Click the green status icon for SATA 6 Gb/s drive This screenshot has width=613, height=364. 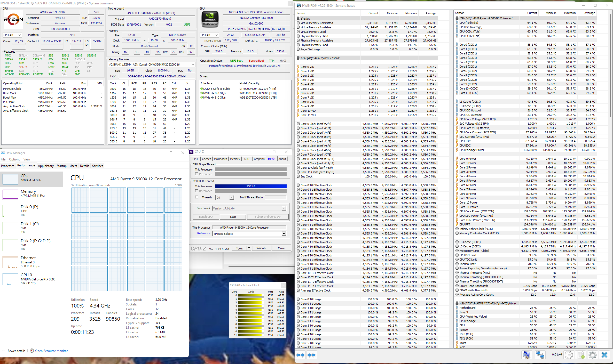[x=202, y=89]
